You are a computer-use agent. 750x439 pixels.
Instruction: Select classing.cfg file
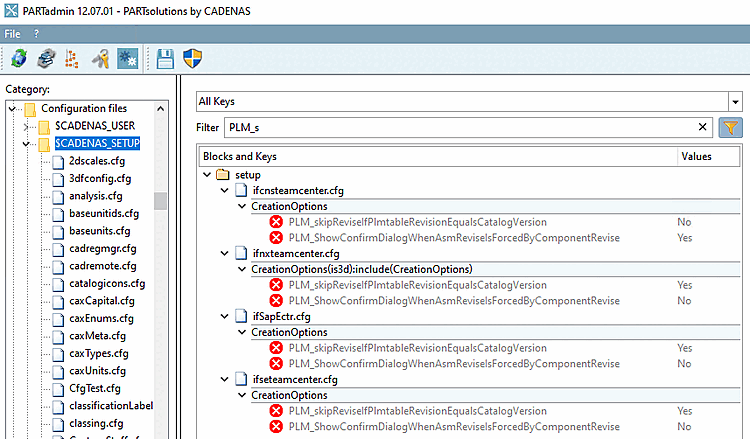[96, 423]
